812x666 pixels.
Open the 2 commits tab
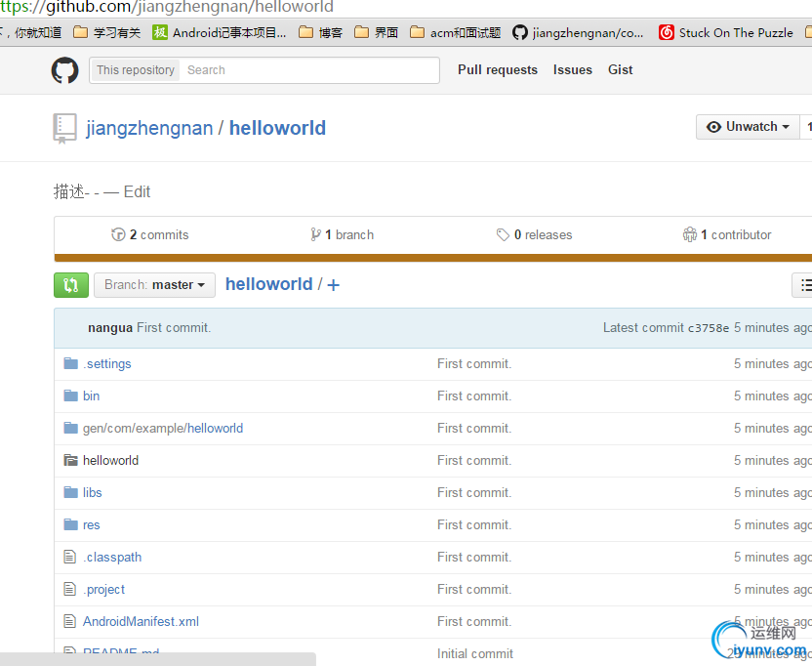(150, 234)
